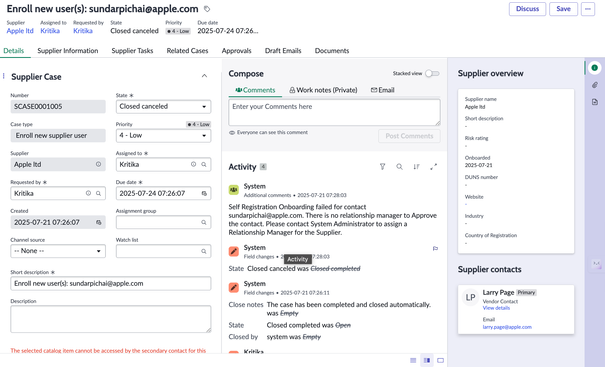Image resolution: width=605 pixels, height=367 pixels.
Task: Open the info panel in right sidebar
Action: click(595, 68)
